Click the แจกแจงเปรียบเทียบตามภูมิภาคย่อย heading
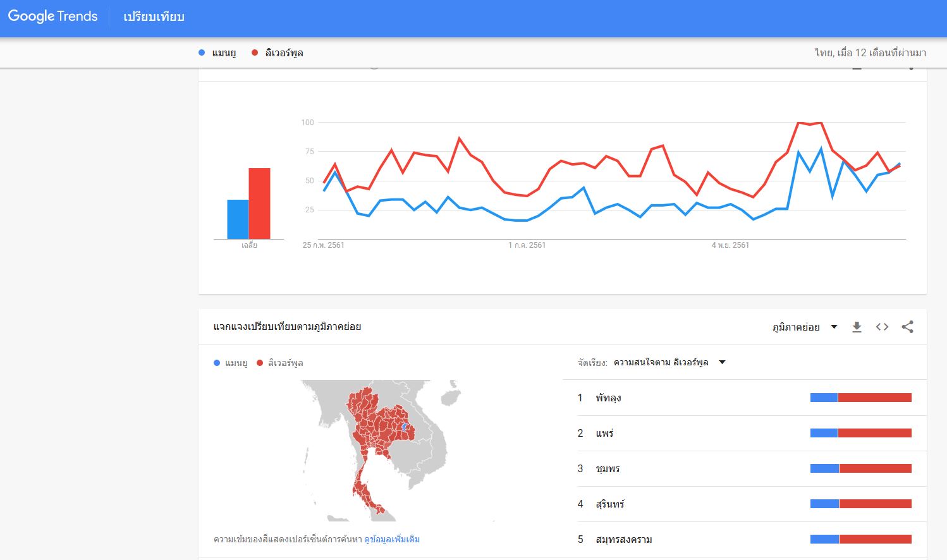The image size is (947, 560). (287, 327)
